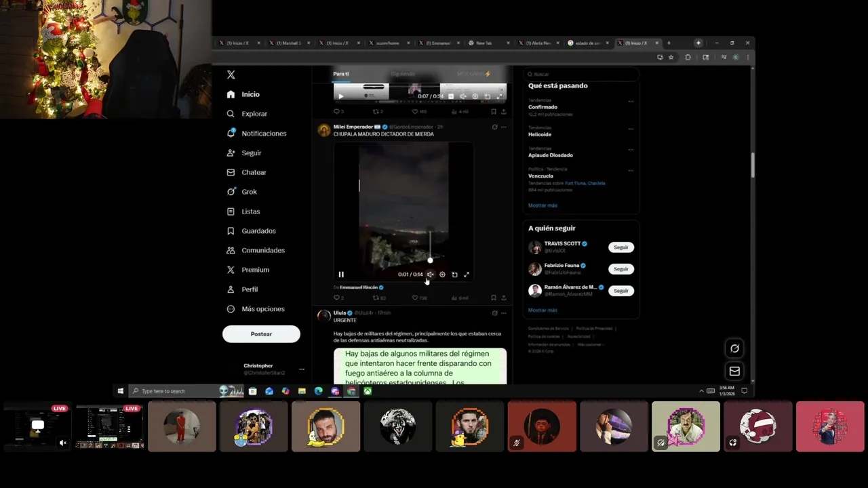Open Chrome extensions puzzle icon

pyautogui.click(x=688, y=58)
